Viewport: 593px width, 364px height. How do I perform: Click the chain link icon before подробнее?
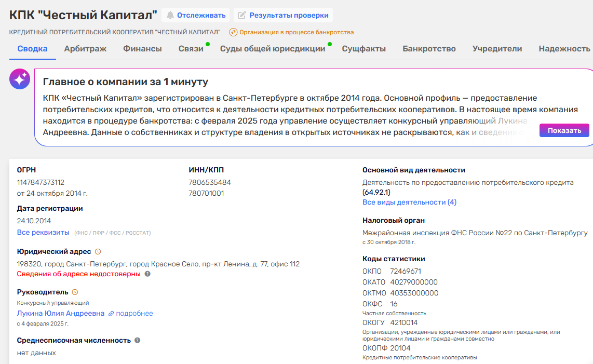[111, 314]
